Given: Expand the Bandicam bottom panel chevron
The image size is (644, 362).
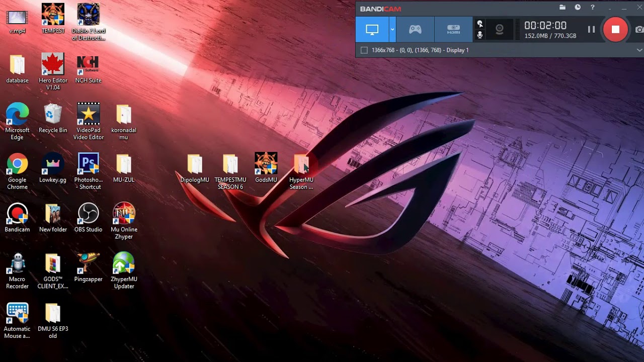Looking at the screenshot, I should [639, 50].
